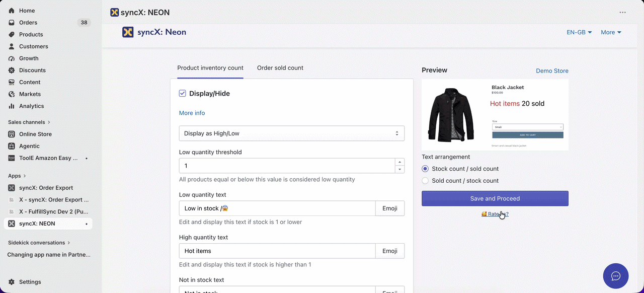The height and width of the screenshot is (293, 644).
Task: Click the syncX logo in page title
Action: (x=115, y=13)
